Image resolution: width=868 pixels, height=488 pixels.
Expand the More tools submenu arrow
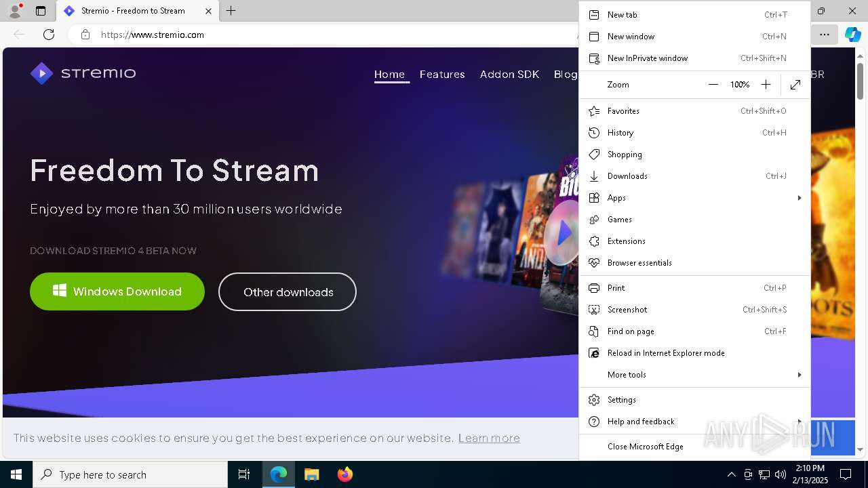pos(800,375)
